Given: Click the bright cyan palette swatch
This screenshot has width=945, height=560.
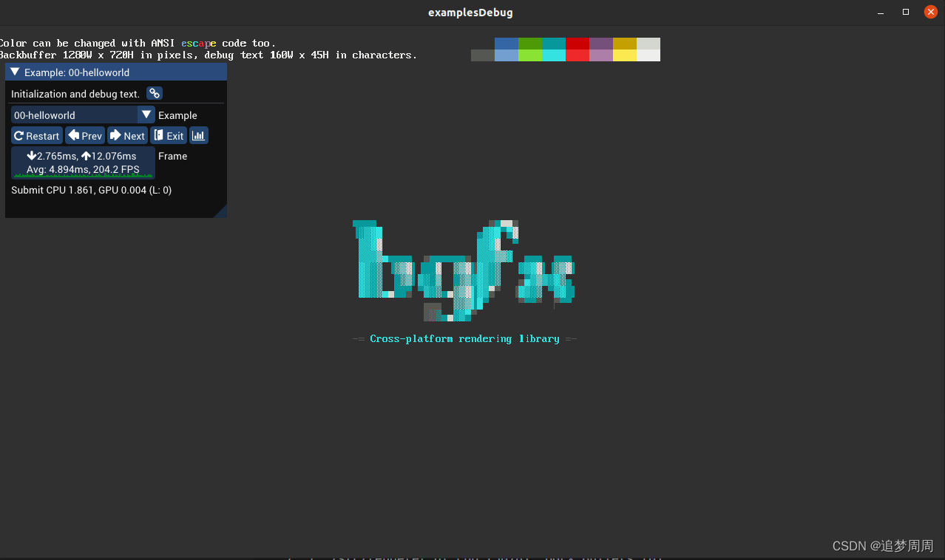Looking at the screenshot, I should click(x=554, y=55).
